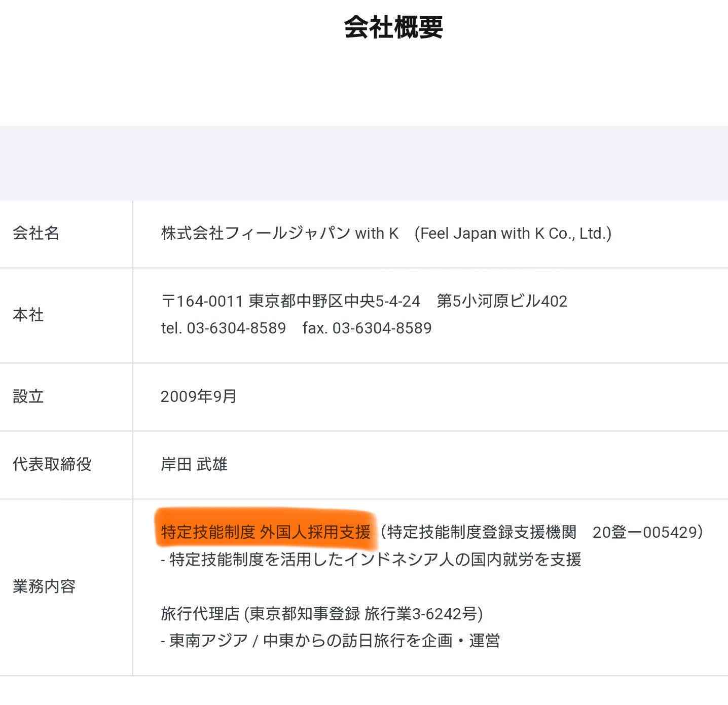Click the 本社 row label
Screen dimensions: 728x705
coord(28,315)
